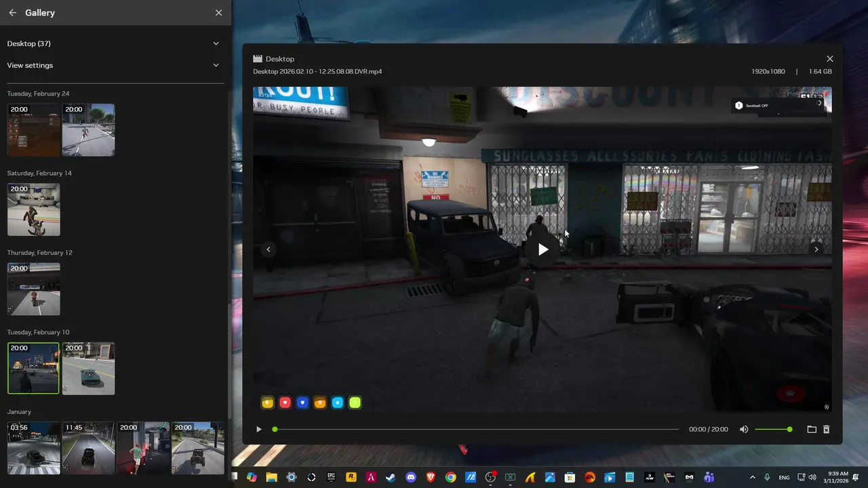Screen dimensions: 868x488
Task: Open Microsoft Teams from the taskbar
Action: (709, 477)
